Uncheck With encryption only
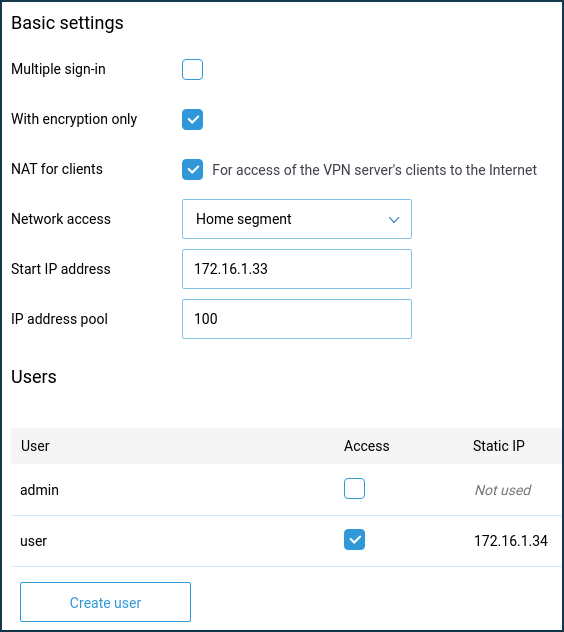This screenshot has width=564, height=632. 192,119
